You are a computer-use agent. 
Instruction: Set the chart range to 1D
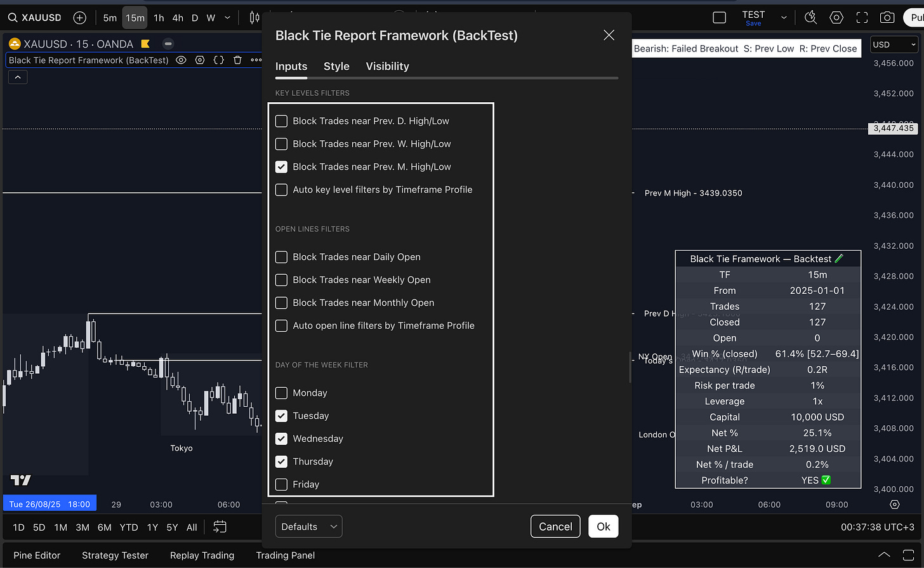pos(19,527)
